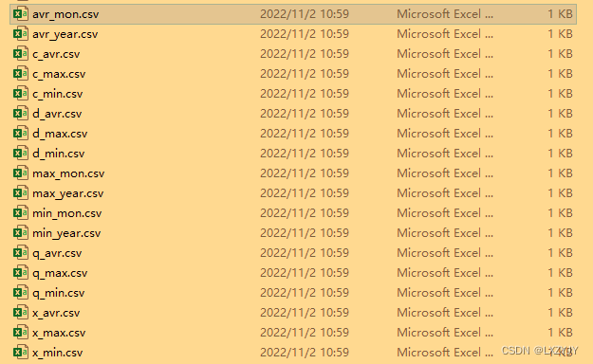The image size is (593, 364).
Task: Click the file icon of c_avr.csv
Action: click(21, 54)
